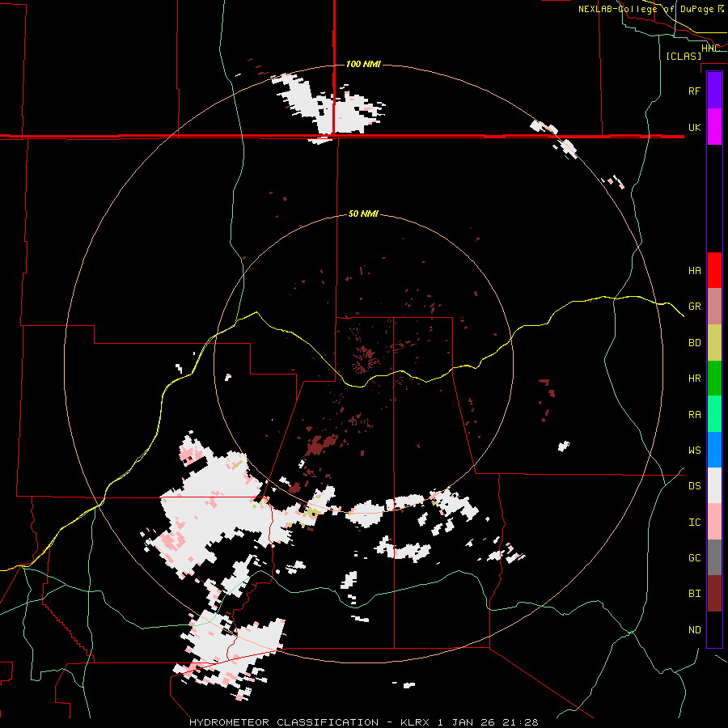This screenshot has width=728, height=728.
Task: Click the BI dark-red legend swatch
Action: 714,594
